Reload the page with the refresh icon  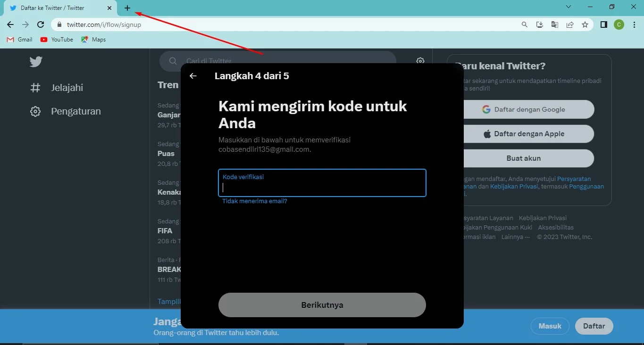point(41,25)
